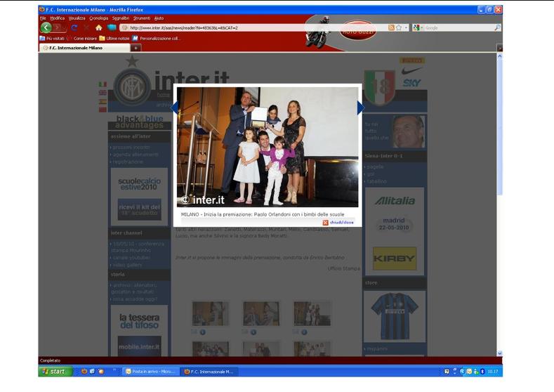Open the Modifica menu

coord(58,18)
